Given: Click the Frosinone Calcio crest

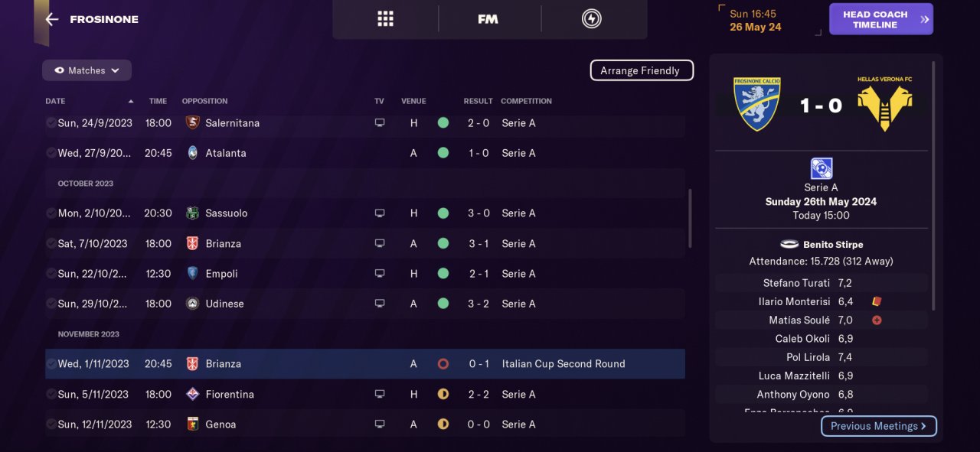Looking at the screenshot, I should coord(756,104).
